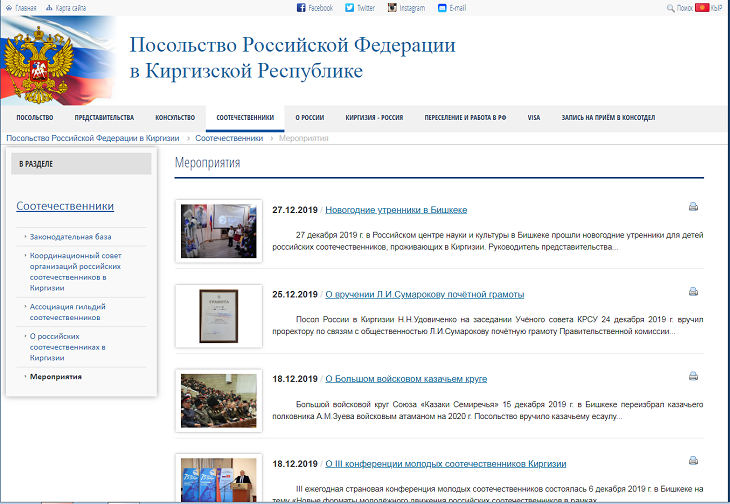The width and height of the screenshot is (730, 504).
Task: Open the Запись на приём в консотдел tab
Action: (x=608, y=117)
